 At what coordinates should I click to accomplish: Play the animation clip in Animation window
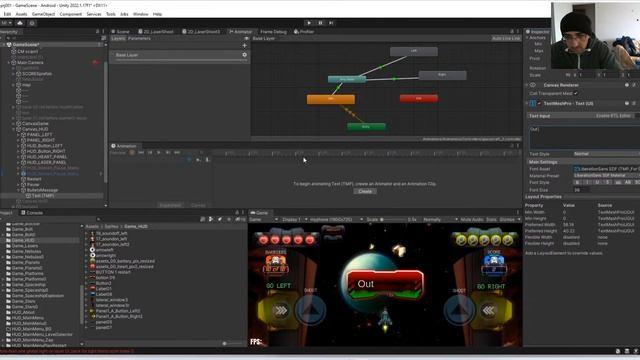point(159,152)
